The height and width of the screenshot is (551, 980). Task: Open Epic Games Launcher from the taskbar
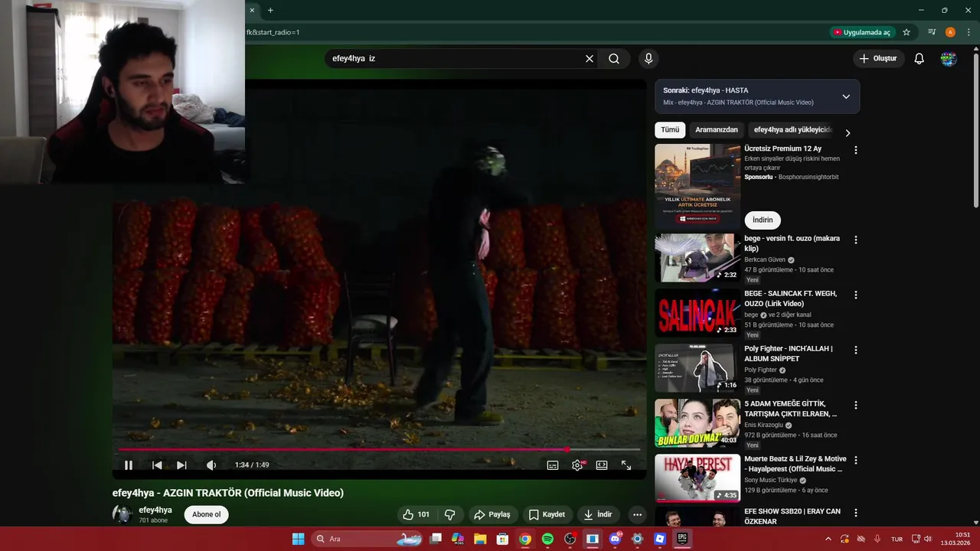click(x=681, y=539)
